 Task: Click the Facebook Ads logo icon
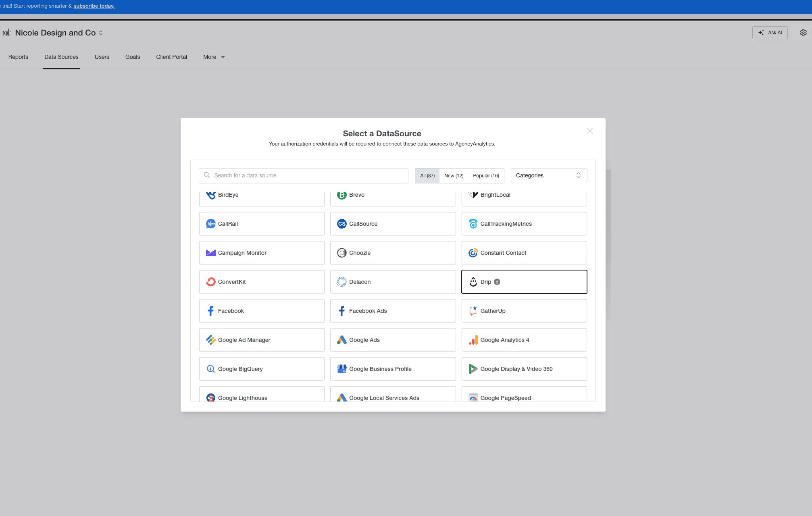click(x=341, y=311)
